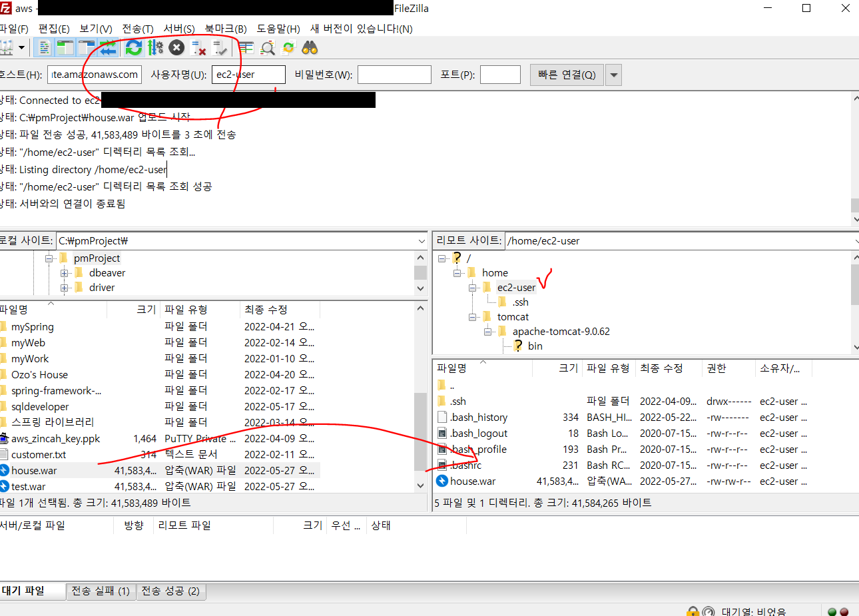Collapse the remote root / node
The image size is (859, 616).
pos(442,258)
